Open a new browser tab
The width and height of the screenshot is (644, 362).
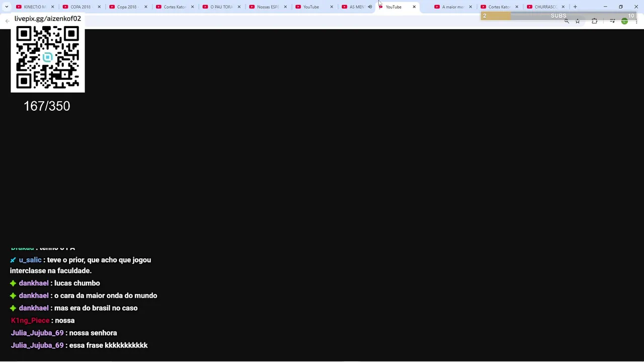point(575,7)
